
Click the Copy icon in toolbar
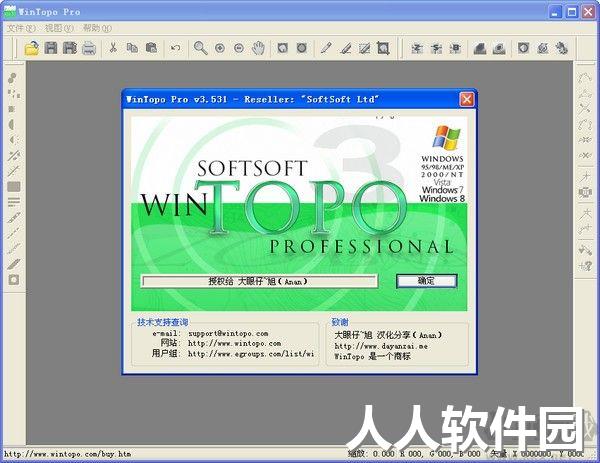(x=132, y=48)
